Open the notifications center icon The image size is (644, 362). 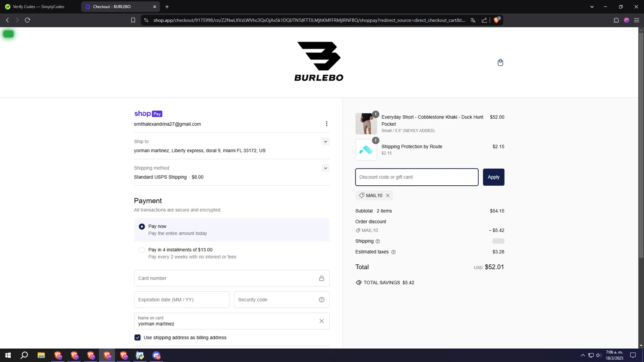pyautogui.click(x=633, y=355)
